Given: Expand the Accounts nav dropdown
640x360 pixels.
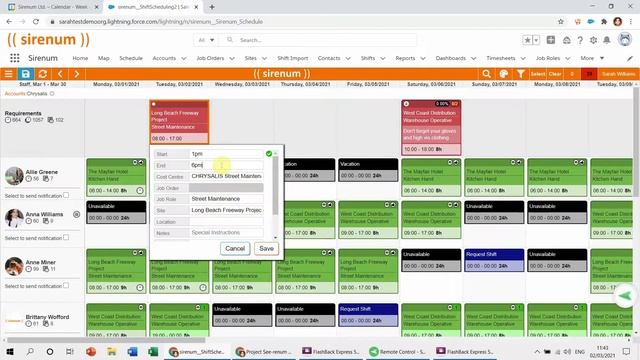Looking at the screenshot, I should [184, 58].
